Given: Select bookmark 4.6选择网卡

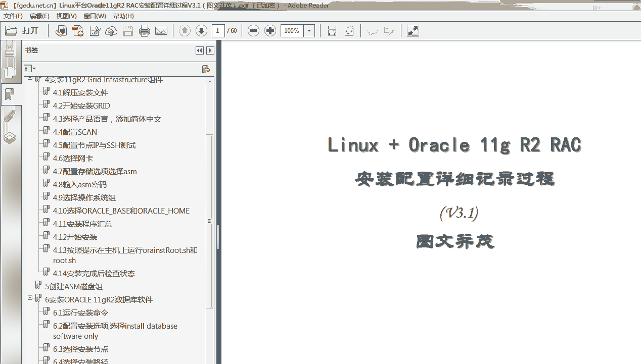Looking at the screenshot, I should (x=73, y=159).
